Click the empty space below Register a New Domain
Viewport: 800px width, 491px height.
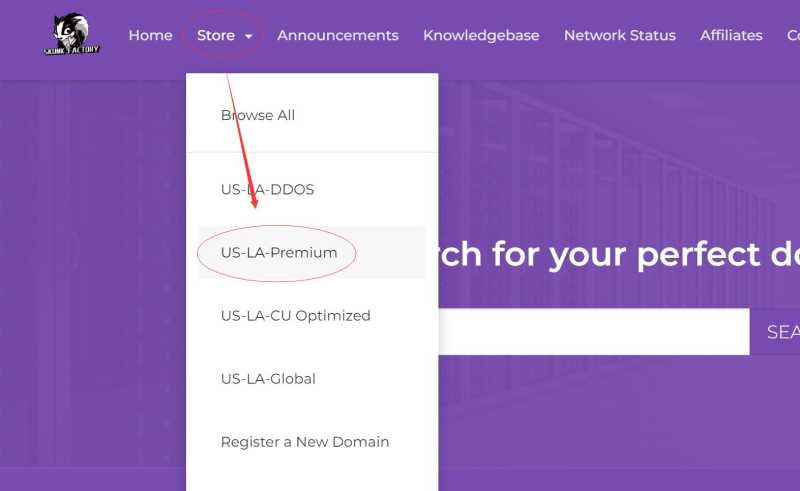(x=312, y=478)
